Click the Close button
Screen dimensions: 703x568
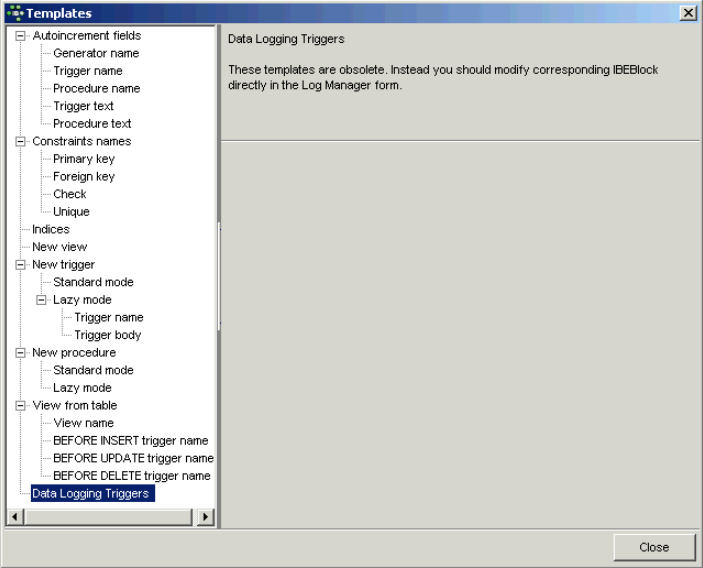pos(654,547)
